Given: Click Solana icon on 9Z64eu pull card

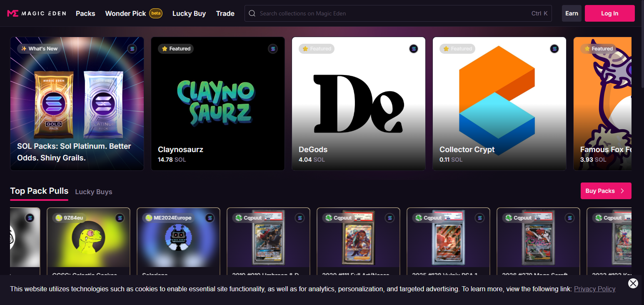Looking at the screenshot, I should pyautogui.click(x=120, y=218).
